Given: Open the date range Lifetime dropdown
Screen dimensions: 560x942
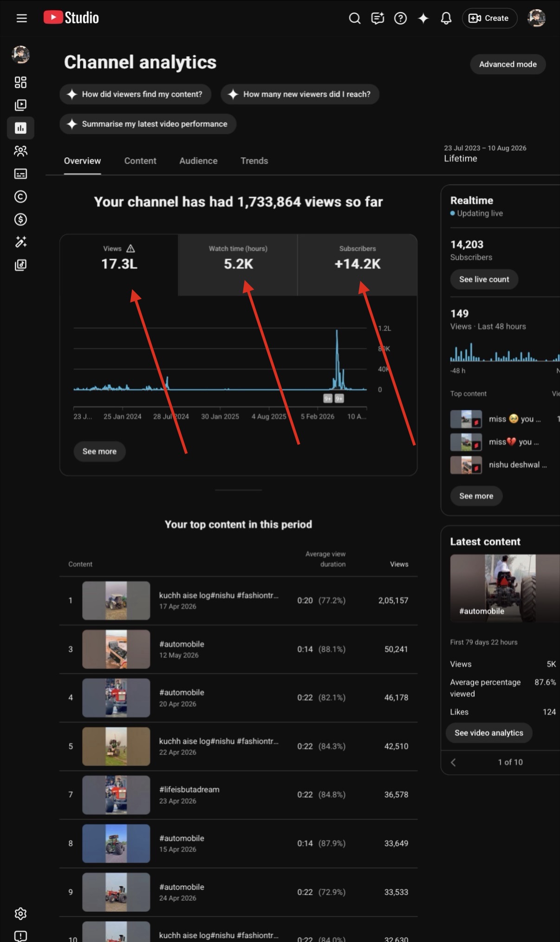Looking at the screenshot, I should click(485, 154).
